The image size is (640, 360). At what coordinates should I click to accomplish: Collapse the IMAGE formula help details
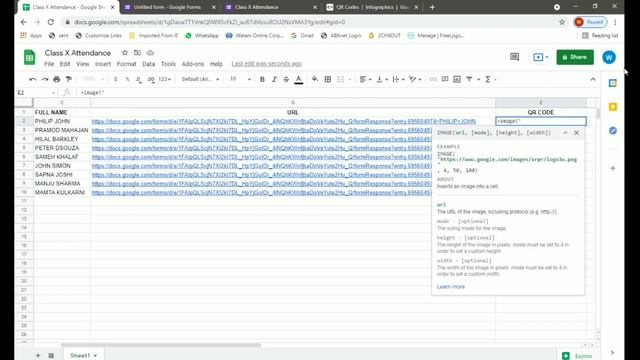(565, 133)
